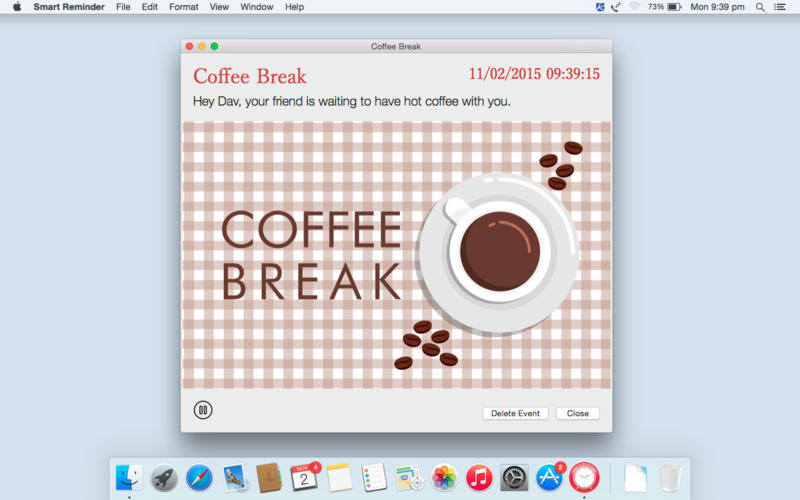This screenshot has width=800, height=500.
Task: Click the phone call status icon
Action: coord(616,7)
